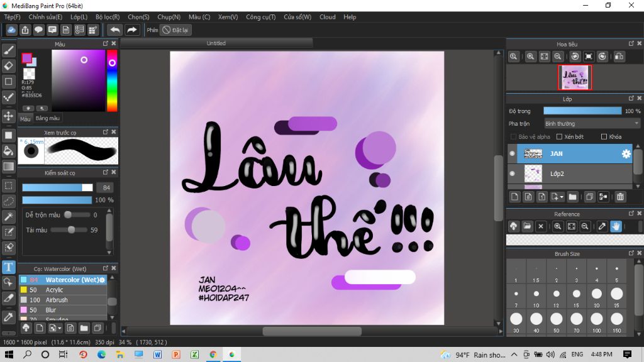
Task: Click the brush size value field 84
Action: (x=106, y=187)
